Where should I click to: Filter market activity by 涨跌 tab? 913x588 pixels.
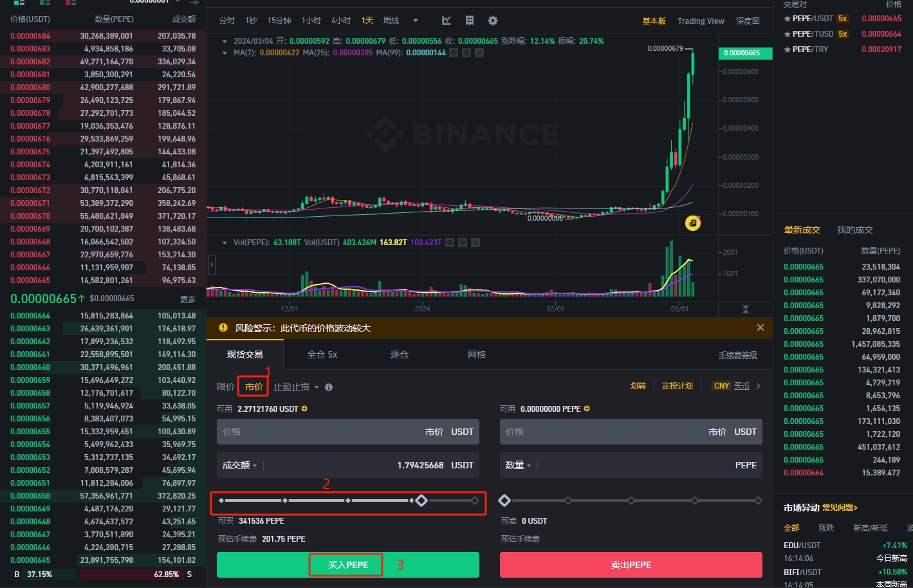[826, 528]
